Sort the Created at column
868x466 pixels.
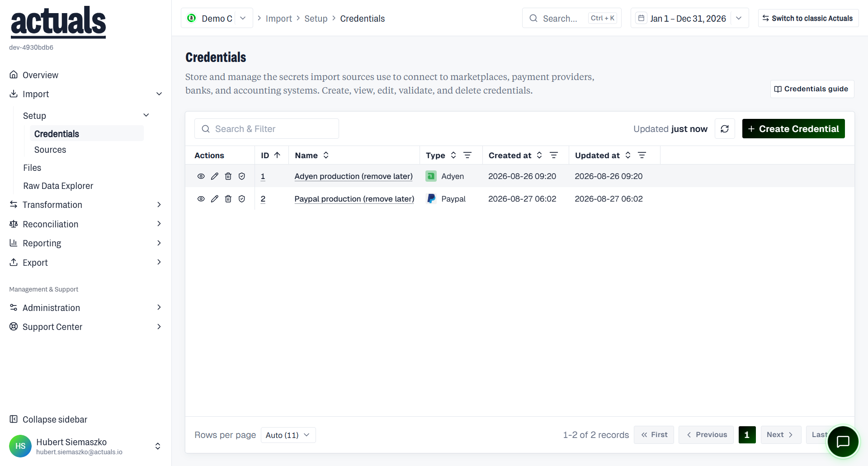click(539, 155)
